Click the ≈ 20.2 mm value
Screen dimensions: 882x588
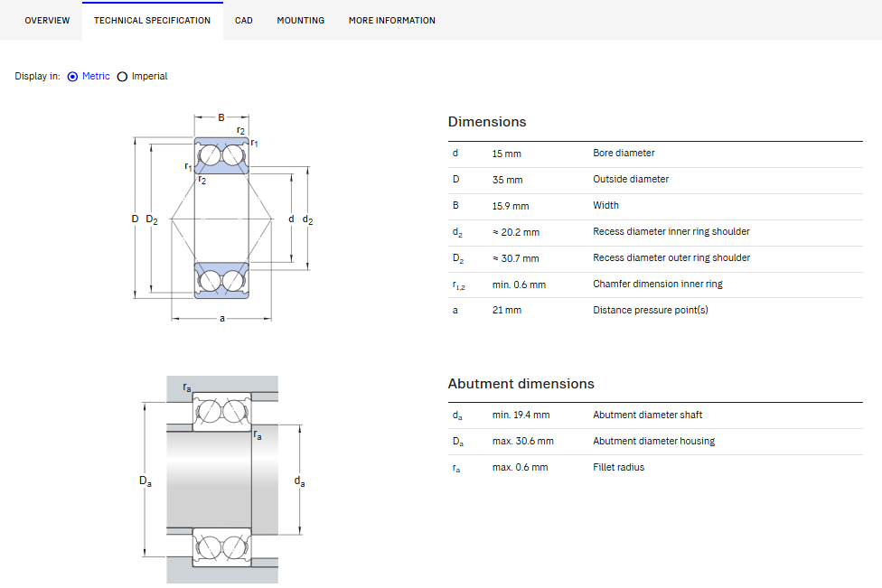pyautogui.click(x=516, y=232)
